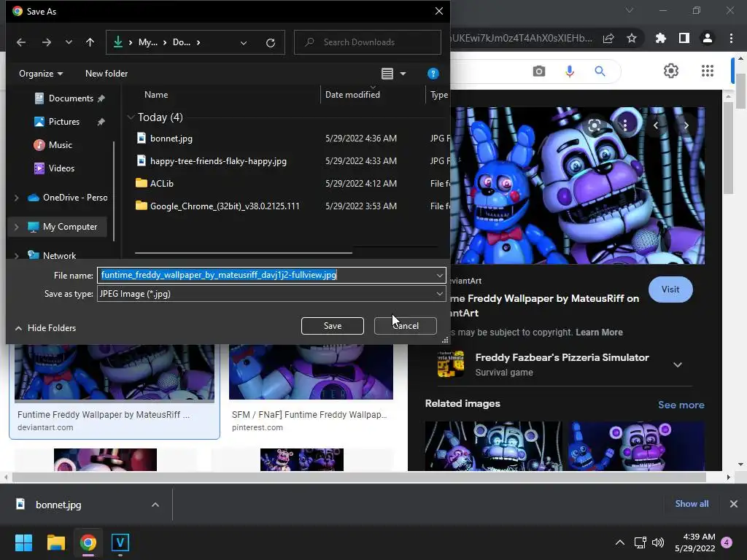
Task: Select the ACLib folder
Action: 161,183
